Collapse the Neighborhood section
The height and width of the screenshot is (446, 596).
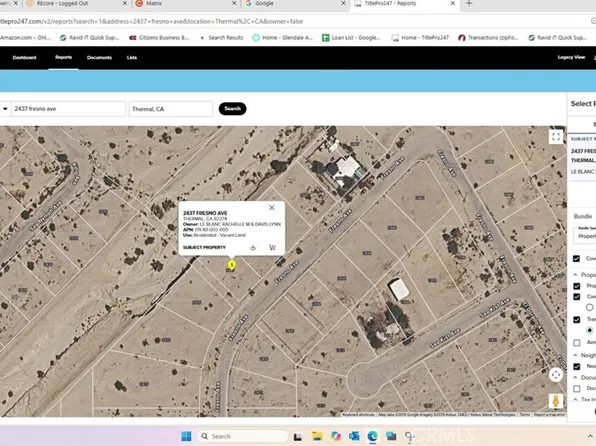coord(575,355)
